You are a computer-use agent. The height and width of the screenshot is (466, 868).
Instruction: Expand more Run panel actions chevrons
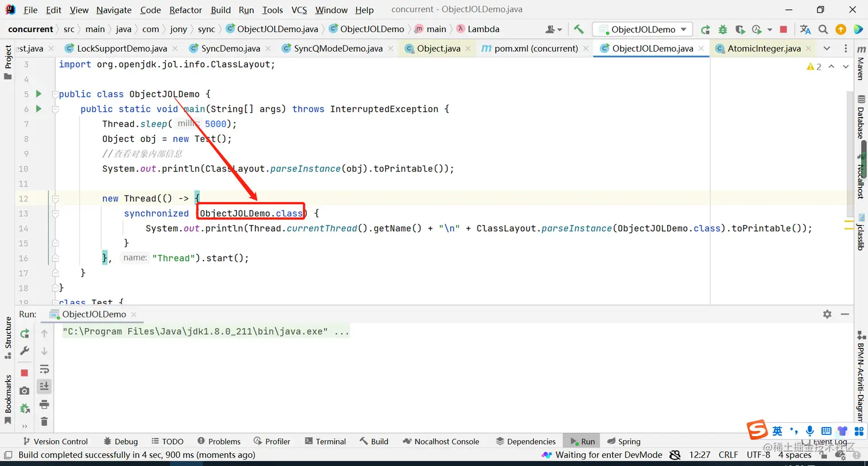point(24,426)
